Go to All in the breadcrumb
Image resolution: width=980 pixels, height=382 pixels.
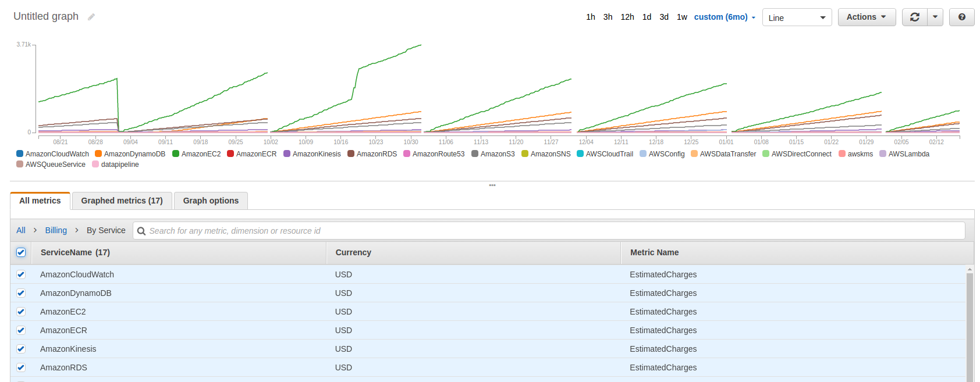pos(21,230)
